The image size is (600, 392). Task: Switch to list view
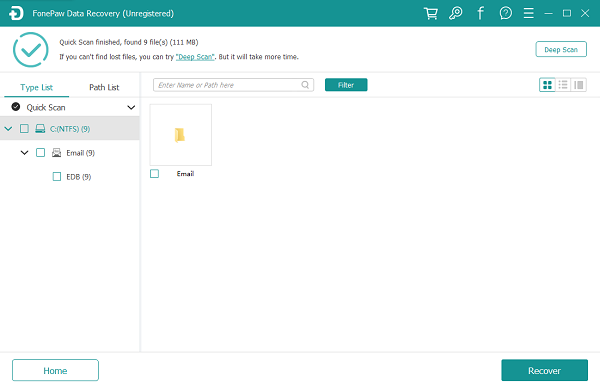[x=563, y=85]
